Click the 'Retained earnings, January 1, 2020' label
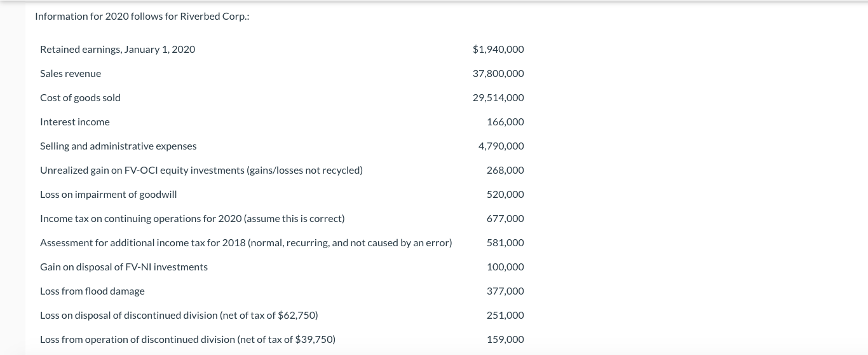The image size is (868, 355). [118, 50]
